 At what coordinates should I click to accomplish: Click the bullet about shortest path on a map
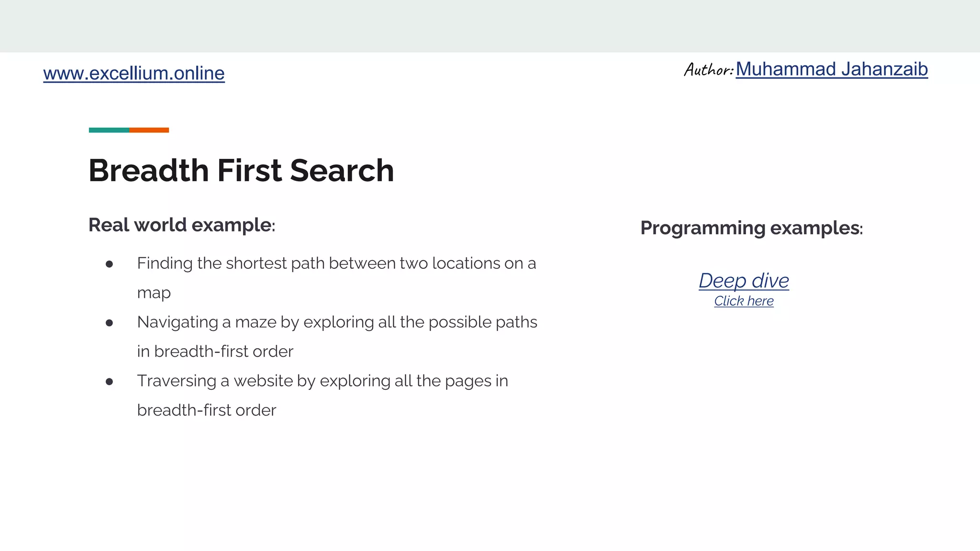336,277
